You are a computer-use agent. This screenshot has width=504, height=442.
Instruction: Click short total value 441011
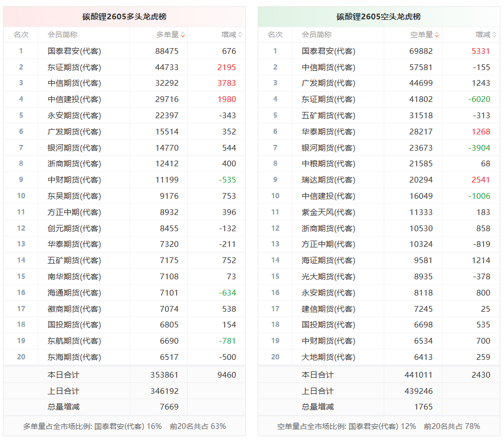[418, 375]
